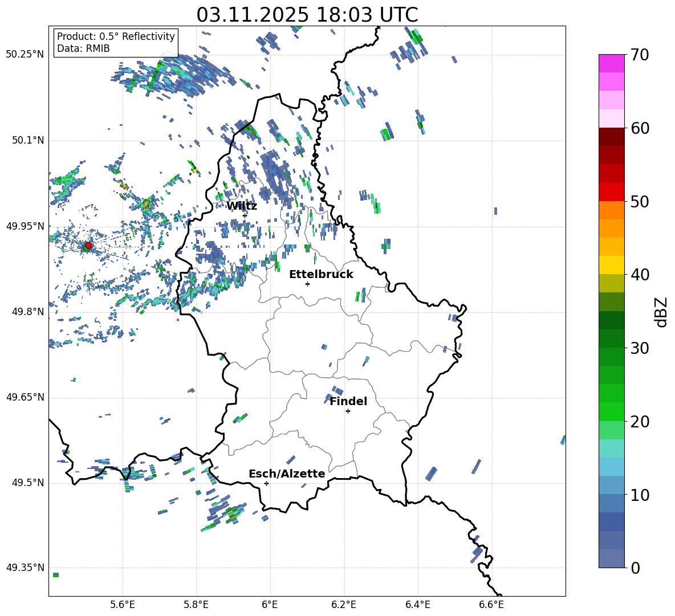Viewport: 675px width, 616px height.
Task: Click the bright green 20 dBZ swatch
Action: click(612, 411)
